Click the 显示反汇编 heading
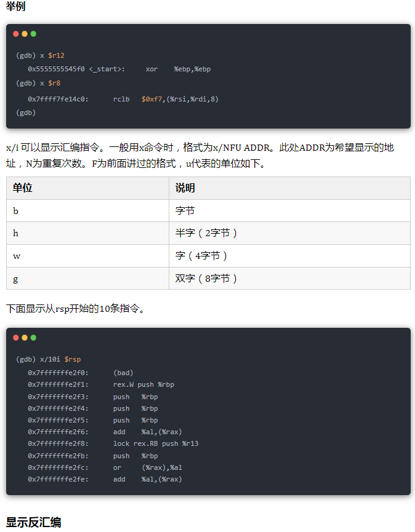This screenshot has width=415, height=532. pos(34,522)
